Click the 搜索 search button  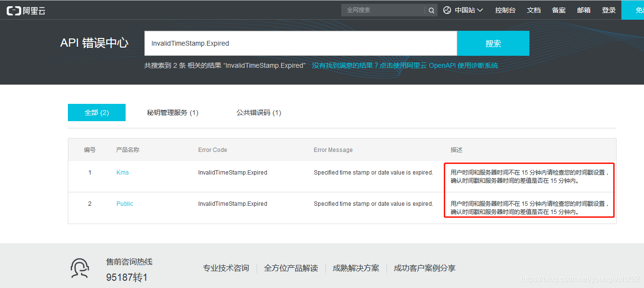pos(493,43)
